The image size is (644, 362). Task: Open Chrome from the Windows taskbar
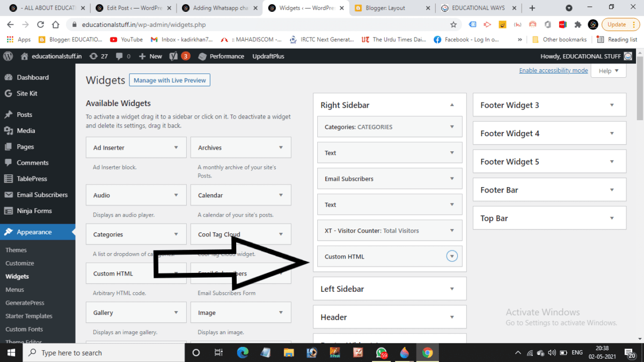click(x=427, y=352)
